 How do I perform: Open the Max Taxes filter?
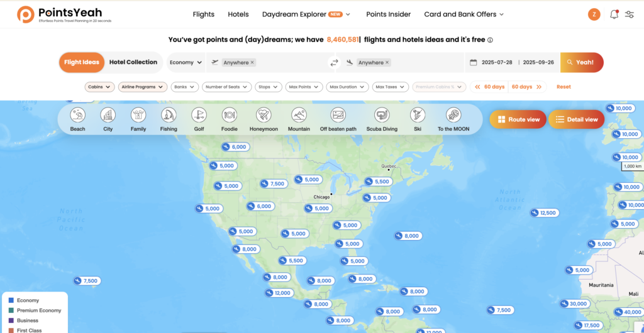391,87
